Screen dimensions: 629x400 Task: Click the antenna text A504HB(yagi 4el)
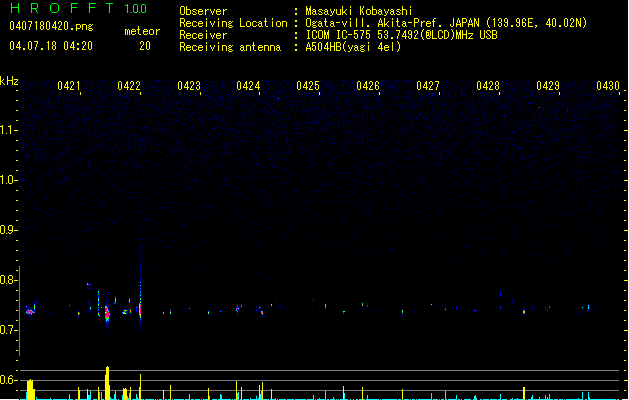pos(353,47)
